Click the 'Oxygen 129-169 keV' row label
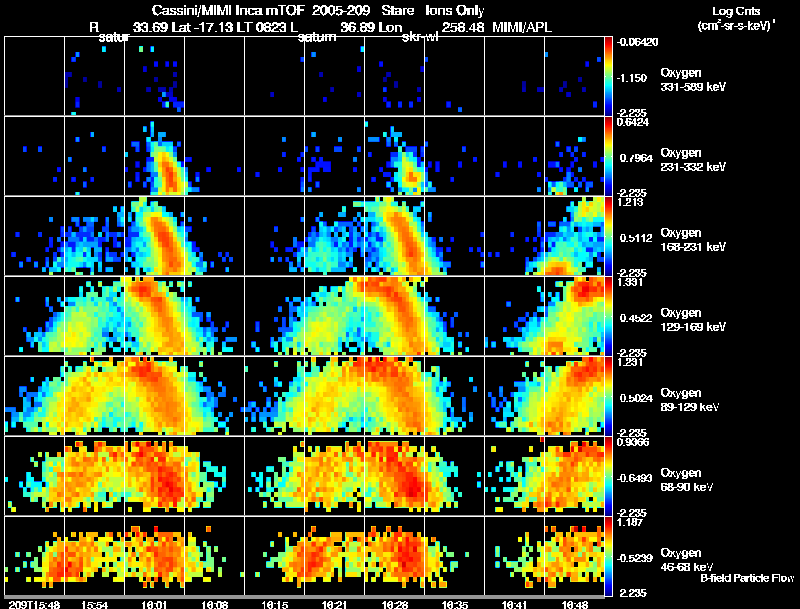Screen dimensions: 800x609 693,320
